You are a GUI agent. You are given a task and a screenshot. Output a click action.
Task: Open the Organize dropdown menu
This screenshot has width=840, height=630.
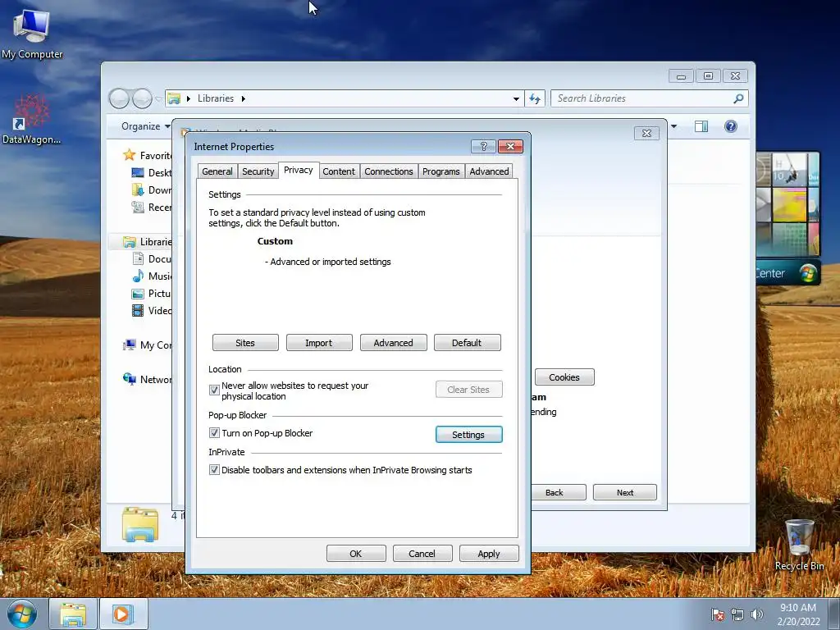click(x=146, y=126)
